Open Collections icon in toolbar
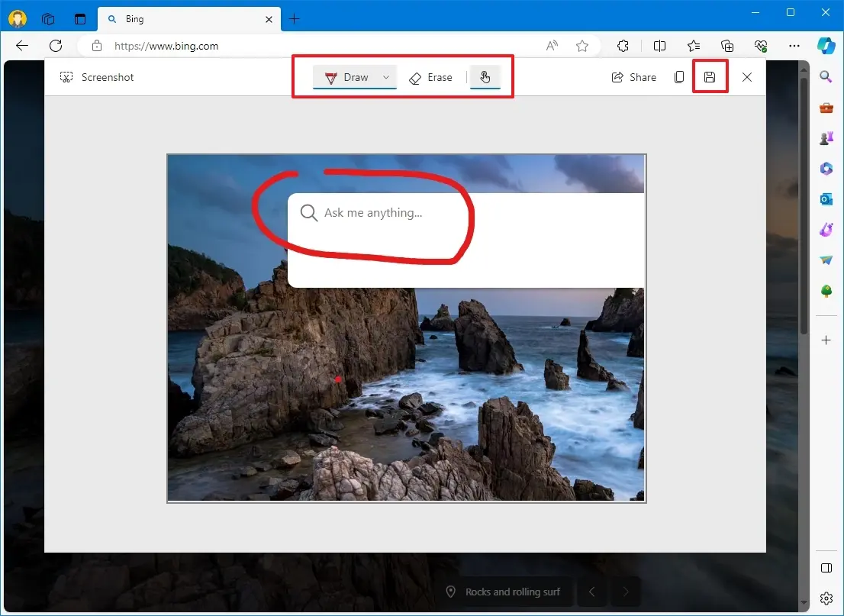 tap(727, 47)
